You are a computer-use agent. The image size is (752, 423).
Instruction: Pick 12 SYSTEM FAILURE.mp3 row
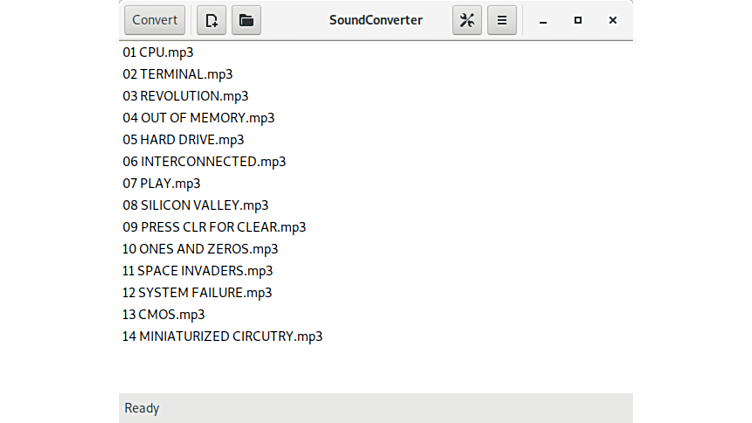coord(197,293)
